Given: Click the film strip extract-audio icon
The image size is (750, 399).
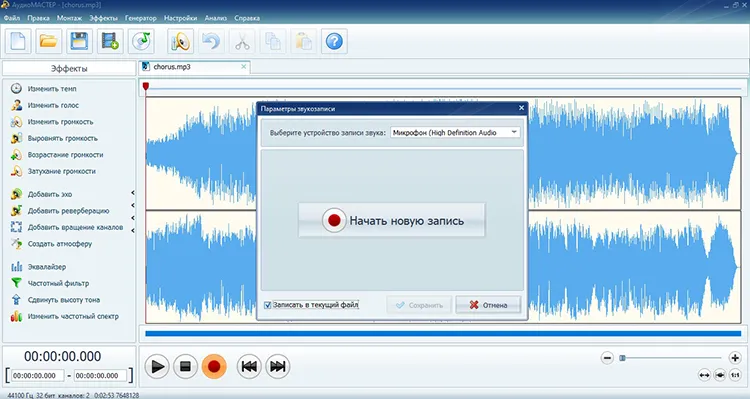Looking at the screenshot, I should tap(110, 41).
